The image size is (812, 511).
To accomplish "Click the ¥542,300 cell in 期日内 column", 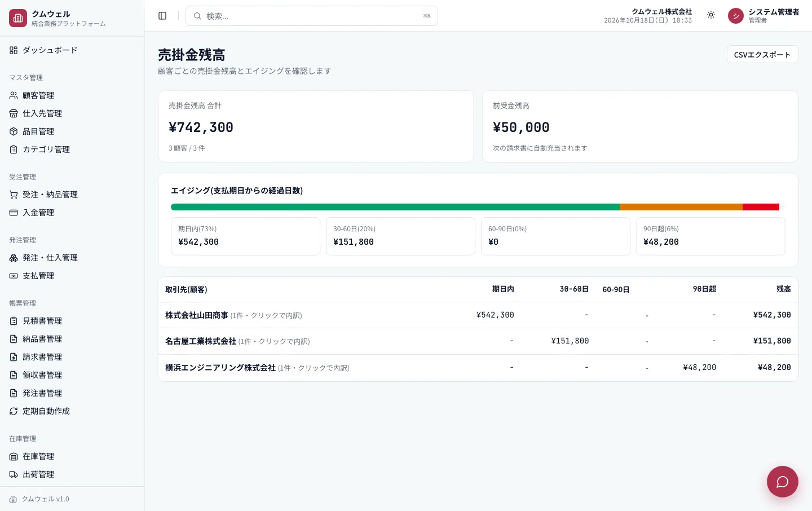I will coord(495,315).
